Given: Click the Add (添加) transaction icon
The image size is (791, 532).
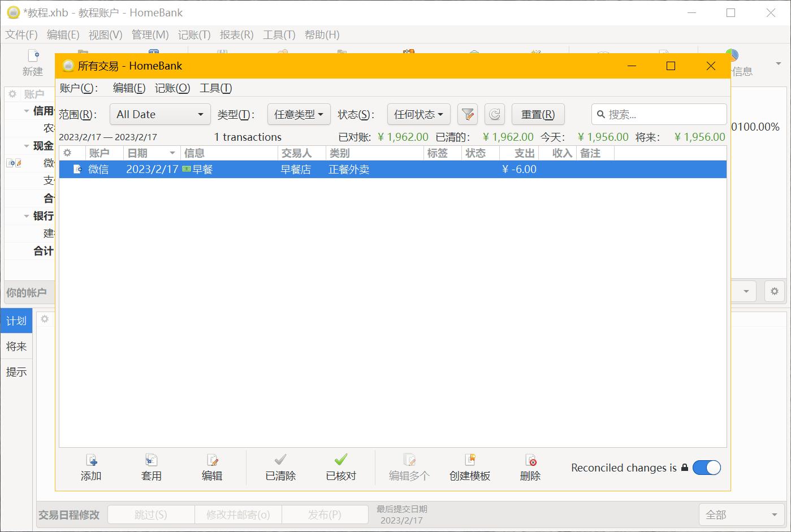Looking at the screenshot, I should [x=91, y=460].
